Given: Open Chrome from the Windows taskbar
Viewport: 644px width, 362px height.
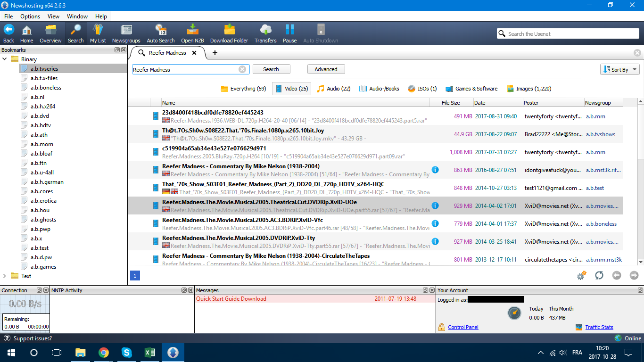Looking at the screenshot, I should [x=104, y=353].
